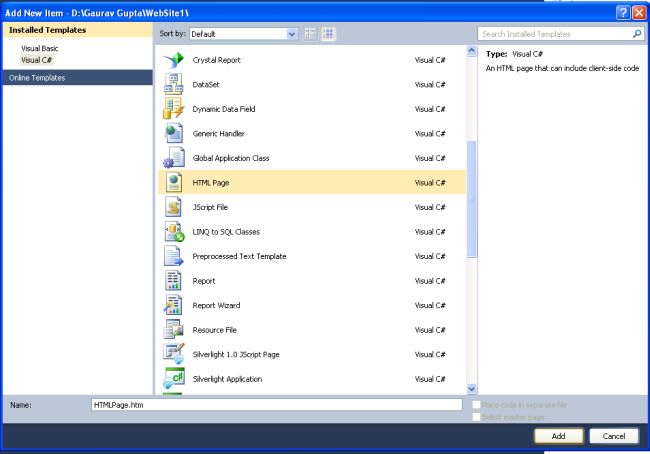This screenshot has width=650, height=454.
Task: Choose the Silverlight Application icon
Action: tap(174, 378)
